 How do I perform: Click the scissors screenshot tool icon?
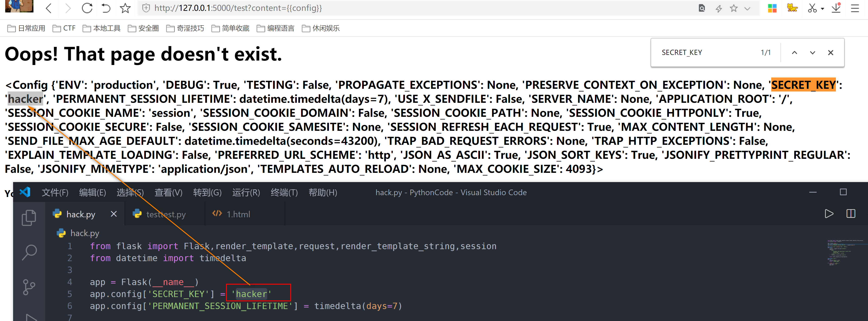tap(812, 8)
